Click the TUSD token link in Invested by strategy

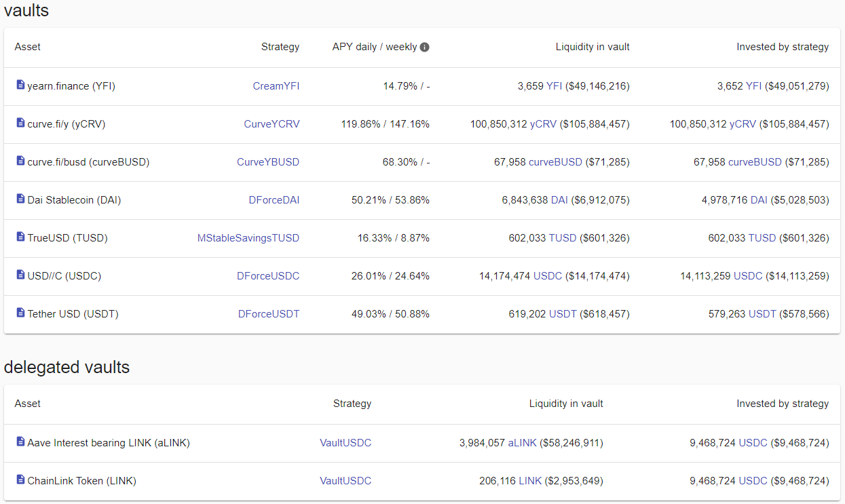pos(762,238)
